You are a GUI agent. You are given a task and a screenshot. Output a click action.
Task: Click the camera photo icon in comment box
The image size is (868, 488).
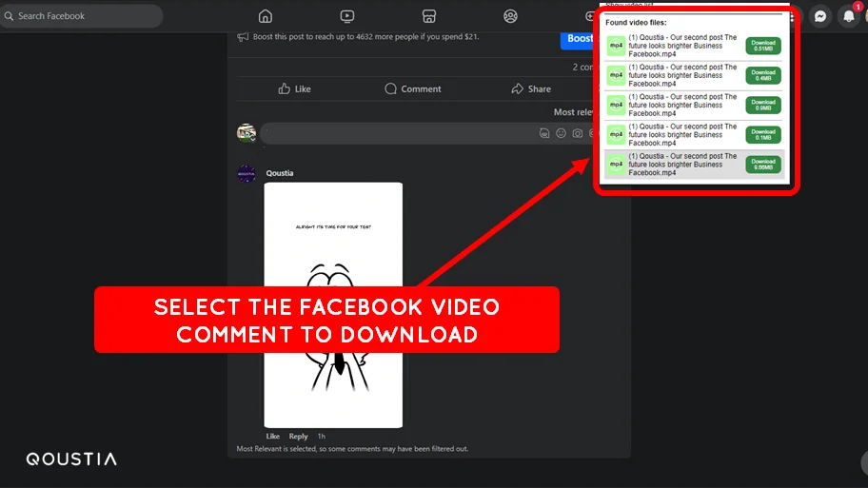click(578, 133)
